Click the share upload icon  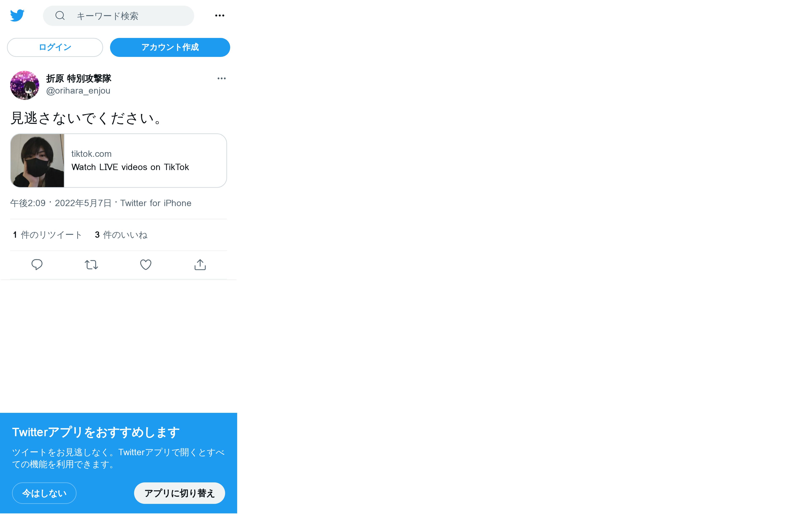[x=200, y=264]
